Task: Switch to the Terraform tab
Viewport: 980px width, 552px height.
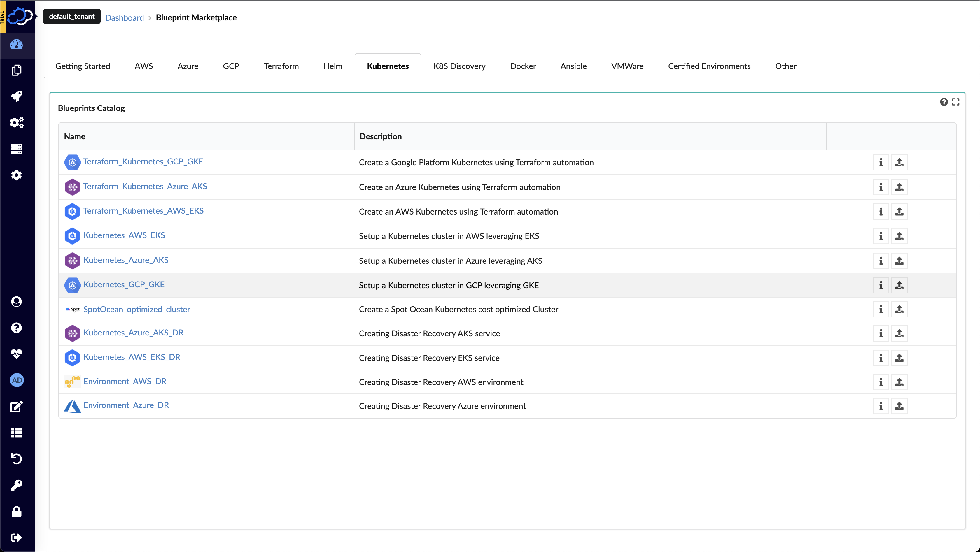Action: pos(281,66)
